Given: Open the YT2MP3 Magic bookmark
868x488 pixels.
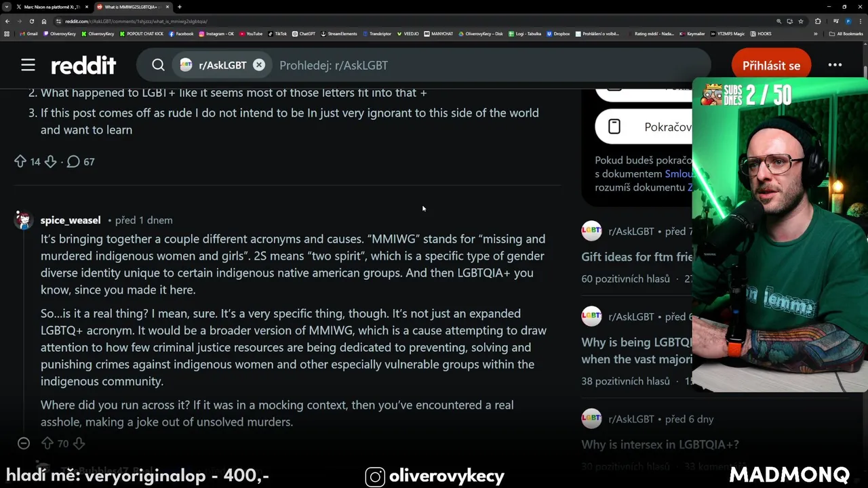Looking at the screenshot, I should [728, 33].
